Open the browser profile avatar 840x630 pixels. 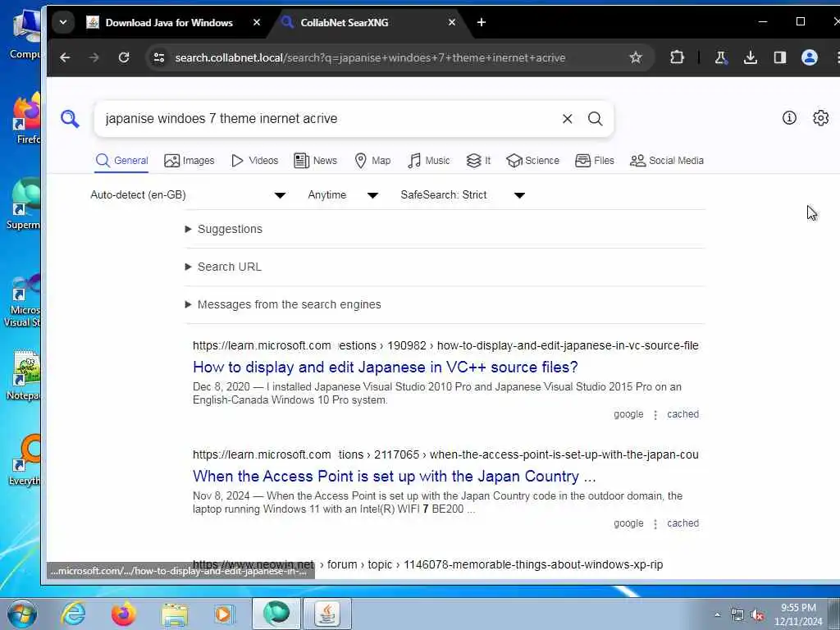pos(809,57)
